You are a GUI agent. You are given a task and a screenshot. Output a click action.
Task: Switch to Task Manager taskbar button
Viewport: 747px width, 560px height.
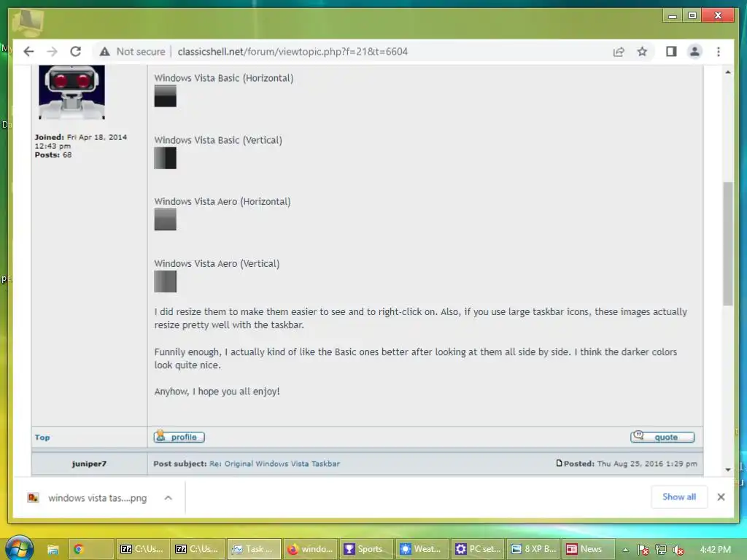click(x=254, y=549)
